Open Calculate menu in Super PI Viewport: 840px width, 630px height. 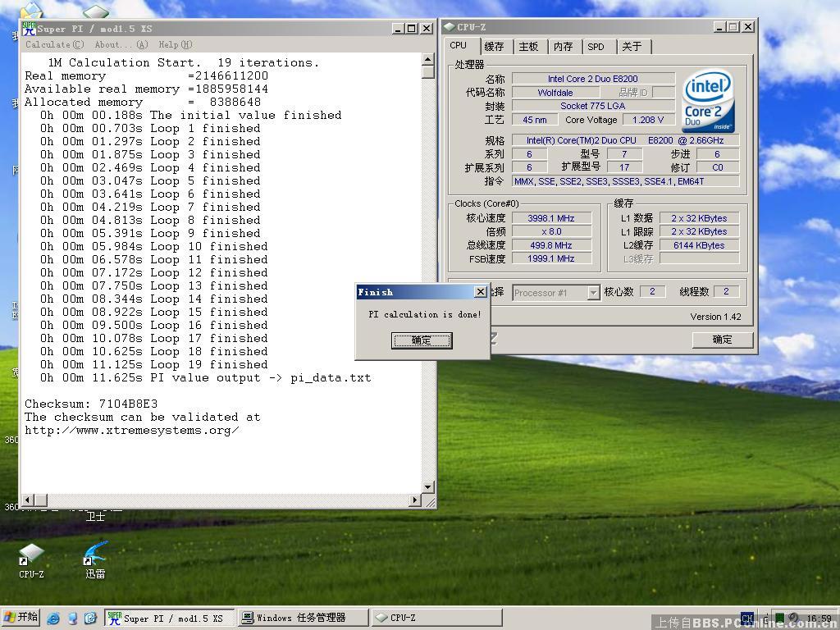point(55,45)
